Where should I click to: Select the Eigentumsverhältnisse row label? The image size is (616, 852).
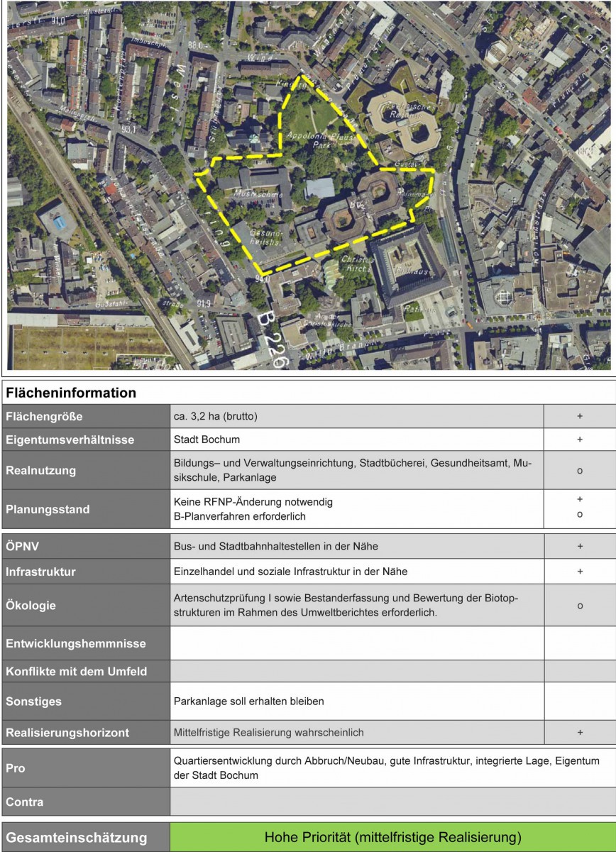pyautogui.click(x=70, y=439)
